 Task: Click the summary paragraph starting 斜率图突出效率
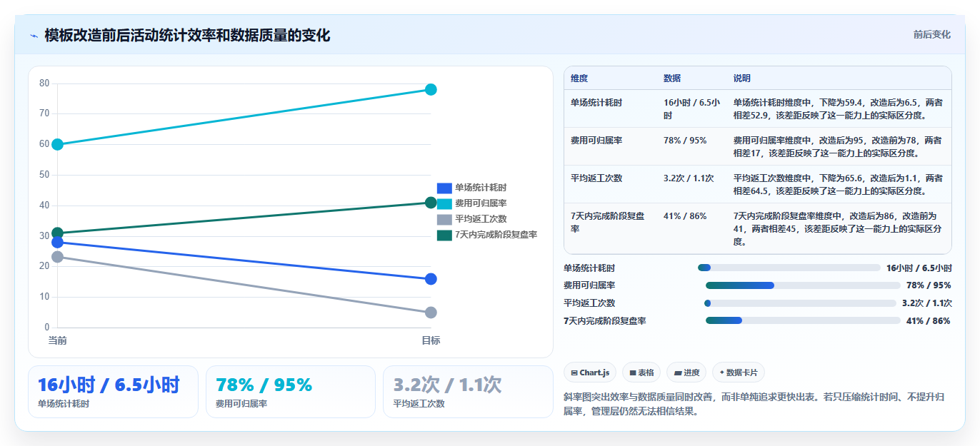click(754, 404)
